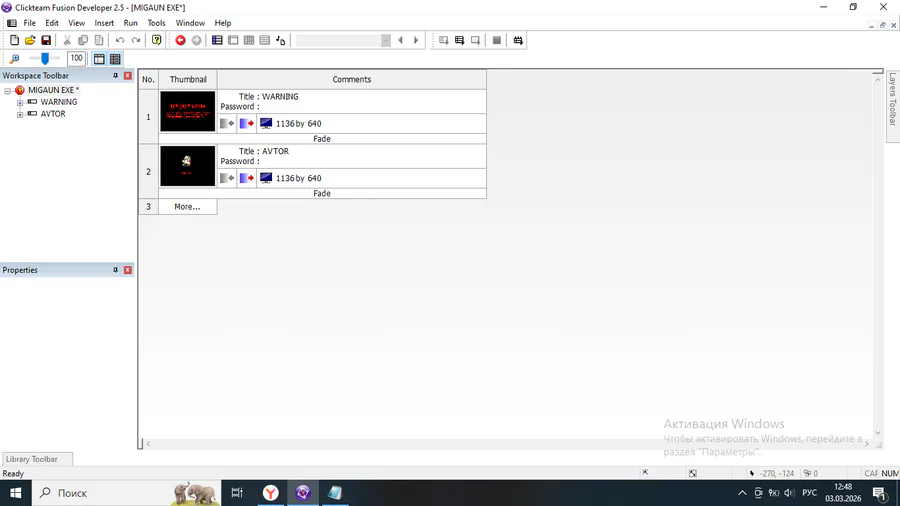Toggle the show headers button
Screen dimensions: 900x506
tap(99, 59)
